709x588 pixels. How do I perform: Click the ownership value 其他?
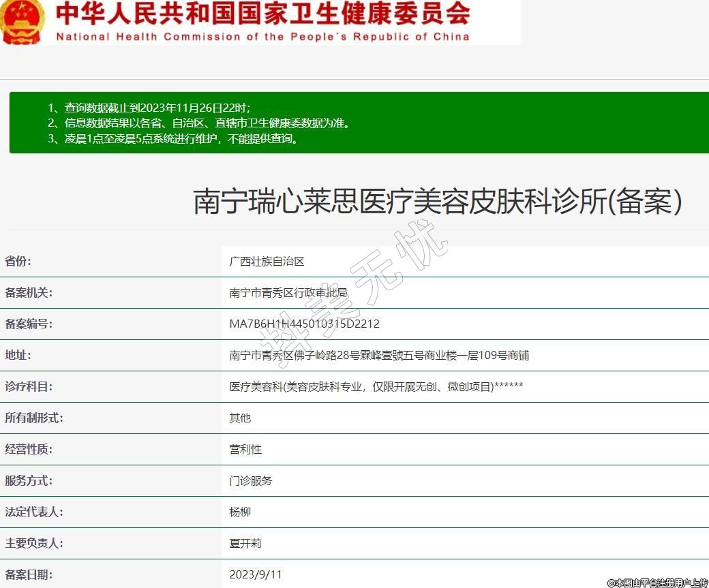(240, 418)
